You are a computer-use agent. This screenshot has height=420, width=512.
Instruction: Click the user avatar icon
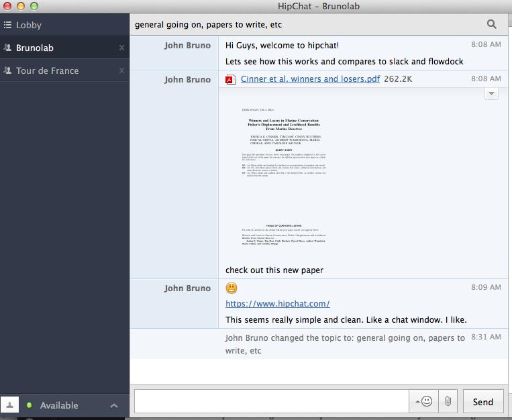[x=10, y=405]
